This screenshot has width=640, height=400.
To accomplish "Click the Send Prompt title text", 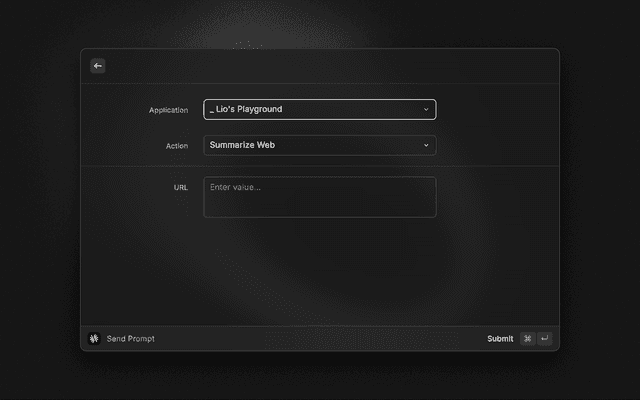I will (x=130, y=339).
